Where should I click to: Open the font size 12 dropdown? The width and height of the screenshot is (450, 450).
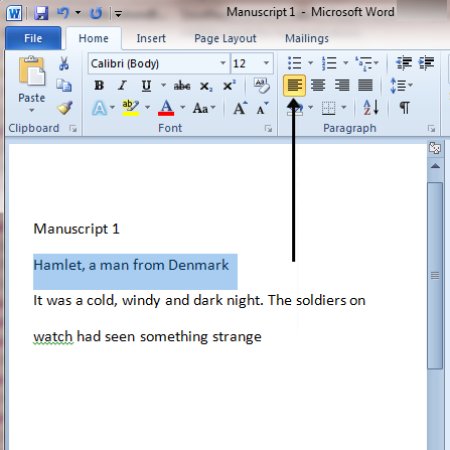[x=266, y=63]
